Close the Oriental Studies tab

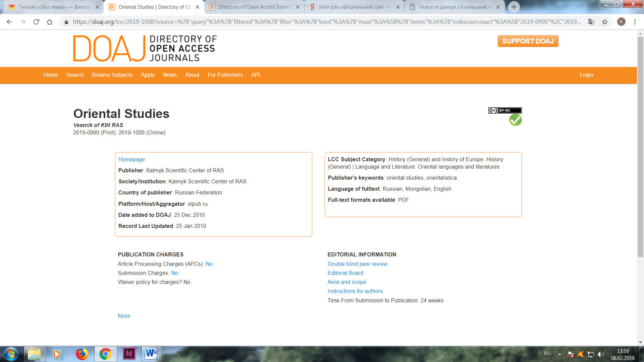tap(198, 7)
